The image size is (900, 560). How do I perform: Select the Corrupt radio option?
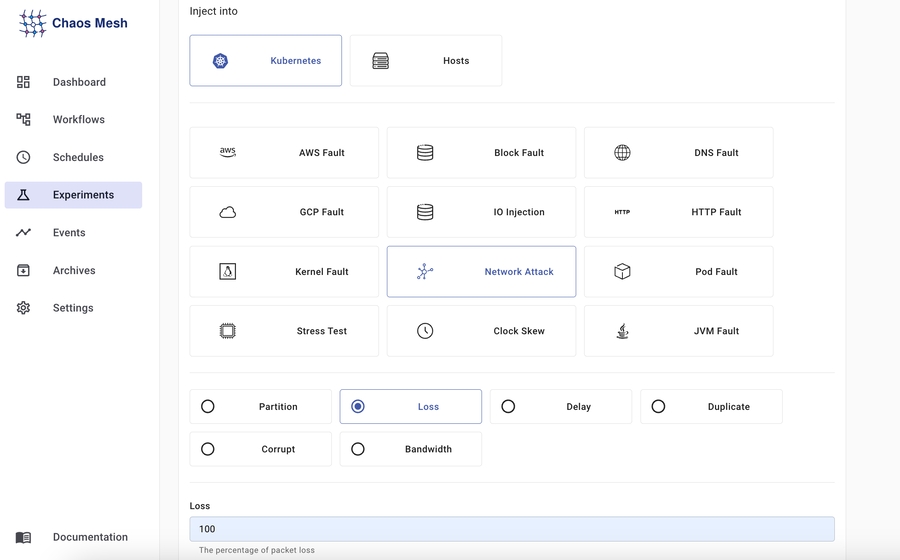208,449
